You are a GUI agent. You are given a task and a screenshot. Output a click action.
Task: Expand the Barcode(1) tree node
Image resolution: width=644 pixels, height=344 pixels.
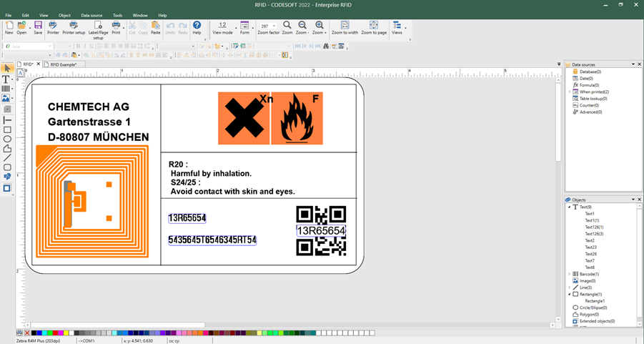(x=569, y=274)
